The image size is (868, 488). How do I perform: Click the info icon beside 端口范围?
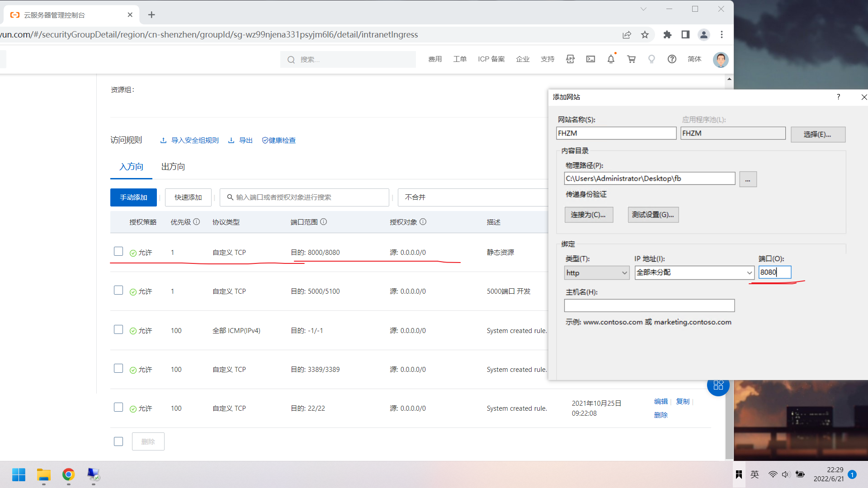tap(324, 222)
